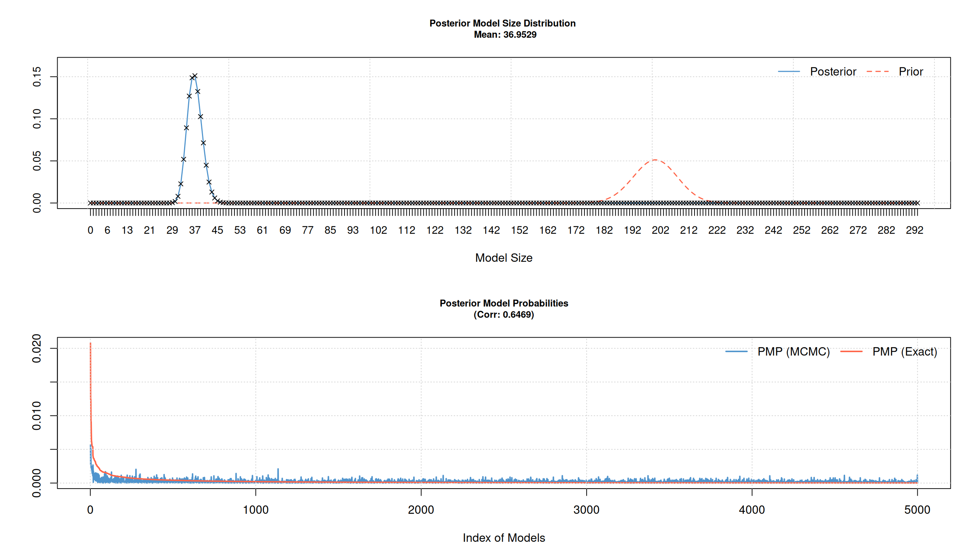Click x-axis tick label 202
This screenshot has height=560, width=980.
click(660, 230)
